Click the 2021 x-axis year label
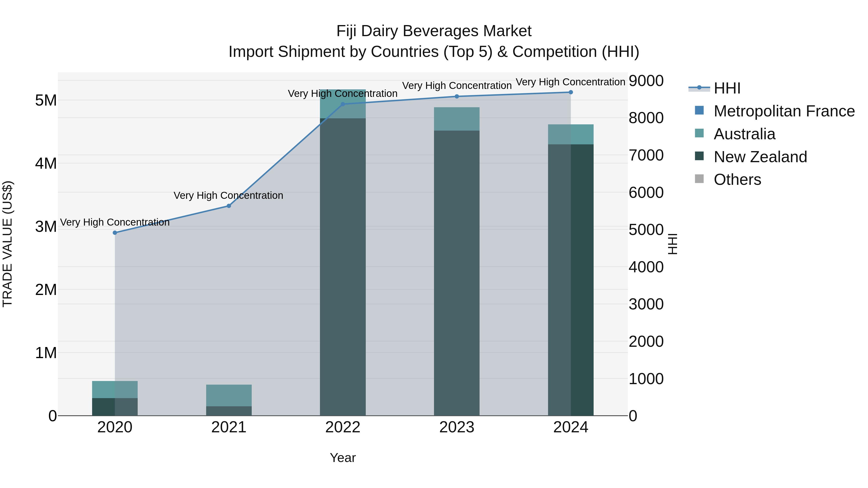Image resolution: width=868 pixels, height=488 pixels. 229,427
